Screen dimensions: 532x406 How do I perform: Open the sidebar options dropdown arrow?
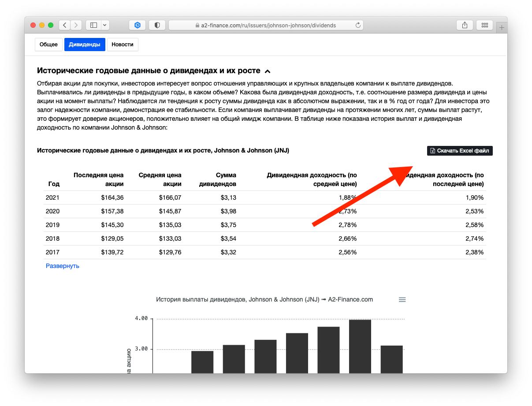point(105,25)
